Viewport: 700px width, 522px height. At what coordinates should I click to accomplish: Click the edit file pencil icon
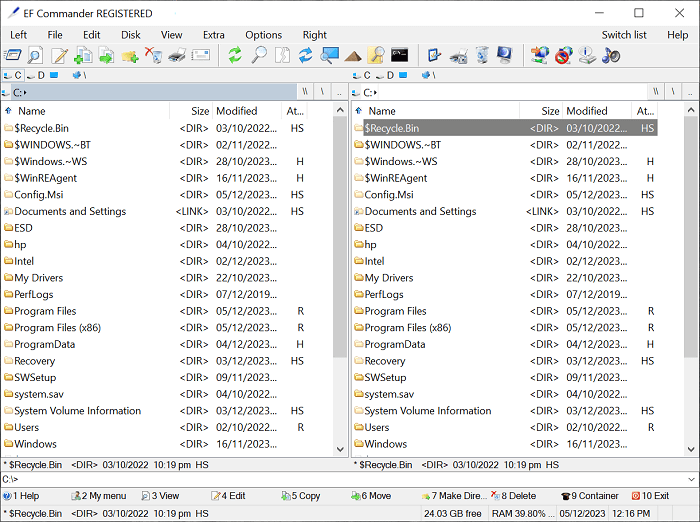(x=60, y=55)
